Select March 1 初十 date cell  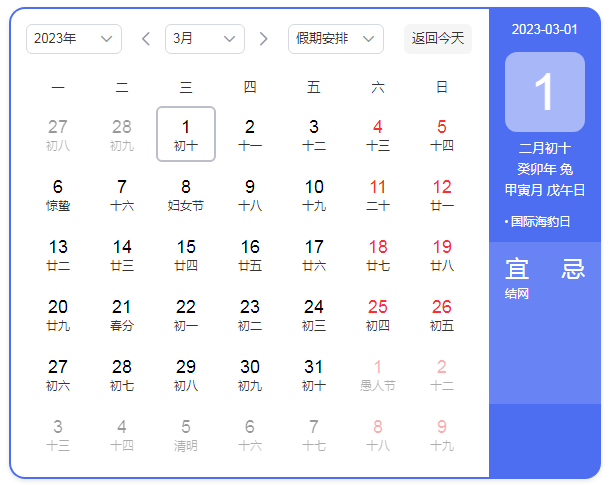click(x=186, y=134)
